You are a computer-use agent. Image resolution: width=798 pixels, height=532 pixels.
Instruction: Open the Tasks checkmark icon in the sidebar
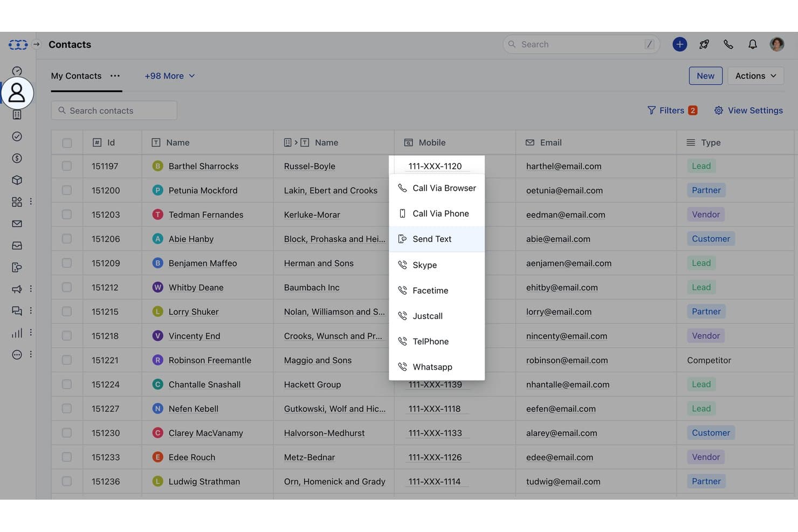17,136
